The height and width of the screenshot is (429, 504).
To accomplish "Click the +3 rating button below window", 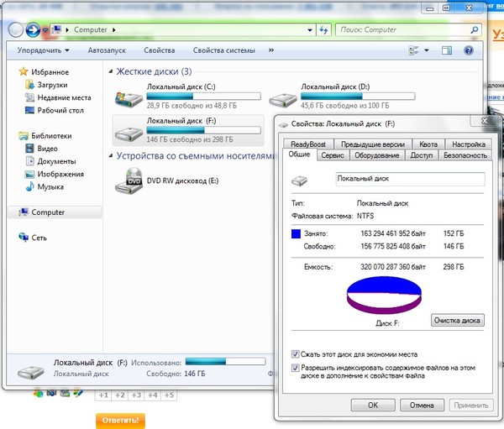I will point(136,395).
